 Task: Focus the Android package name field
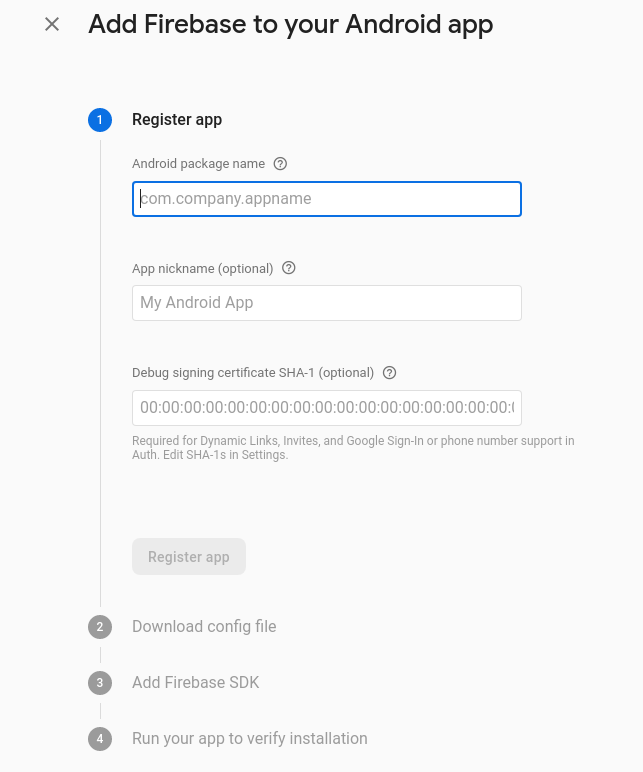coord(326,199)
